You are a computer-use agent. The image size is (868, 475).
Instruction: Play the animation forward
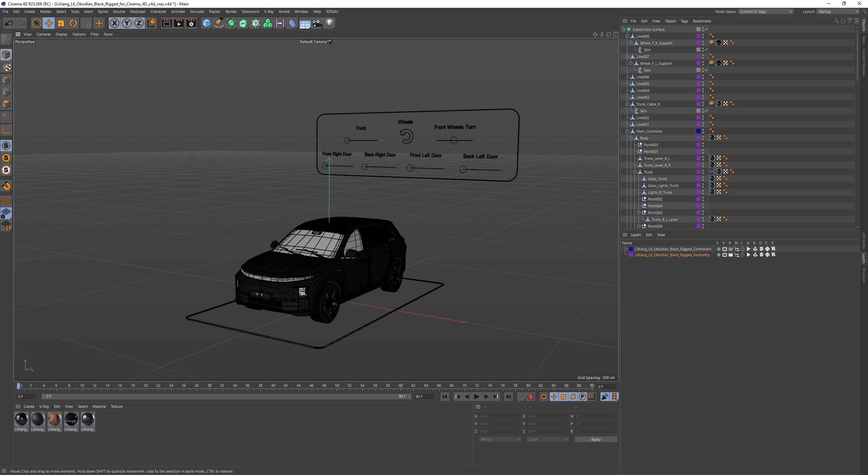click(x=476, y=397)
